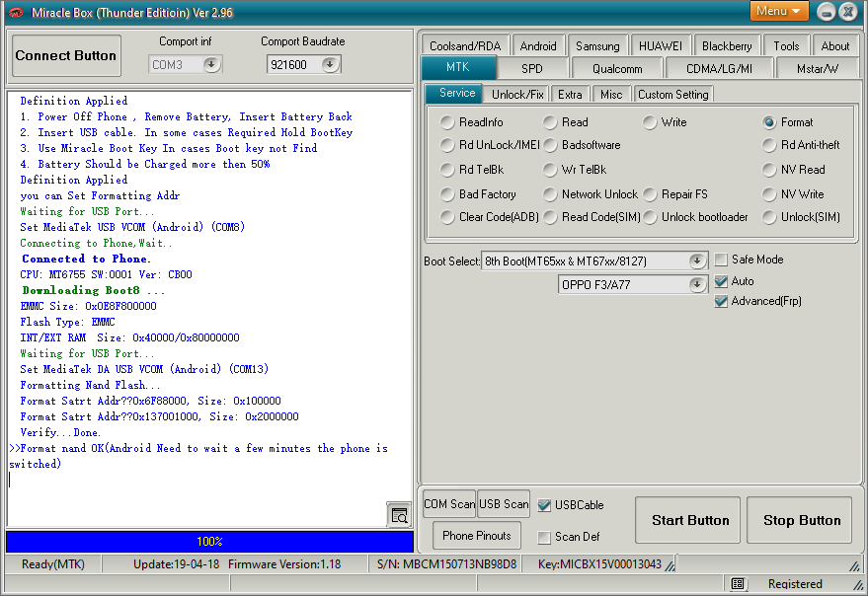The image size is (868, 596).
Task: Toggle the Auto checkbox
Action: [721, 281]
